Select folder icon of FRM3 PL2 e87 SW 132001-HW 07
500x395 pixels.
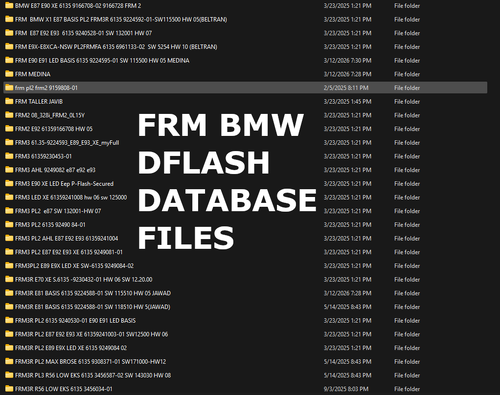[9, 211]
